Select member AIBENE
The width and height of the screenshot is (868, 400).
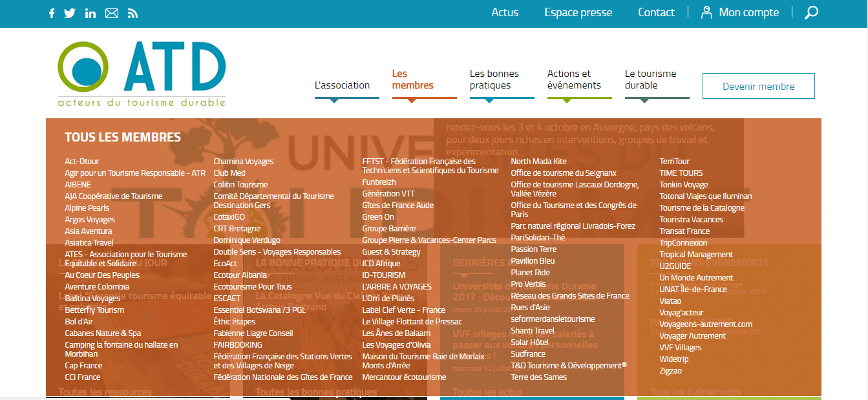[78, 185]
